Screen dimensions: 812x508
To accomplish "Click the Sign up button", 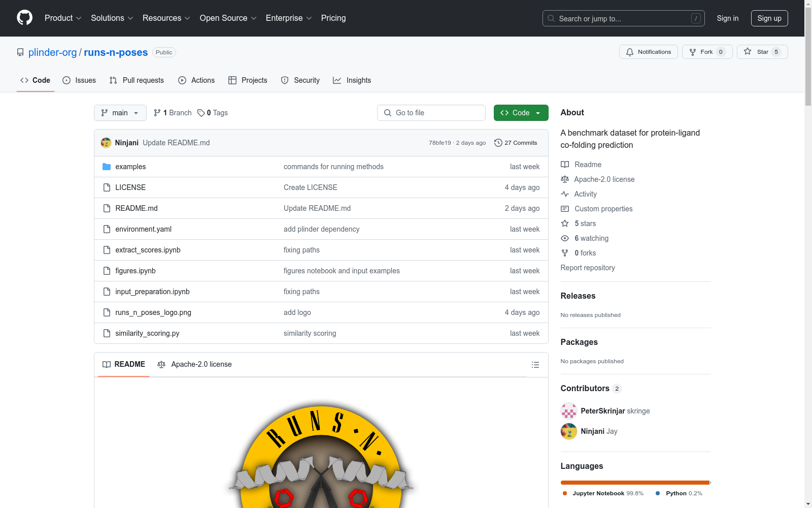I will 769,18.
